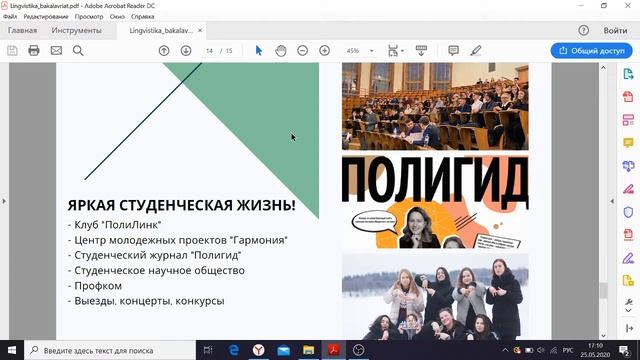Open Export PDF tool in right pane

[628, 74]
